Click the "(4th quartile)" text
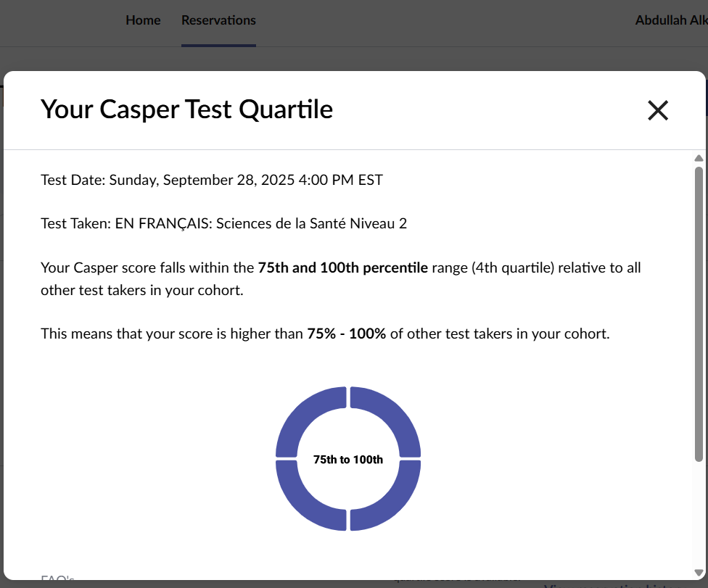 (x=512, y=268)
